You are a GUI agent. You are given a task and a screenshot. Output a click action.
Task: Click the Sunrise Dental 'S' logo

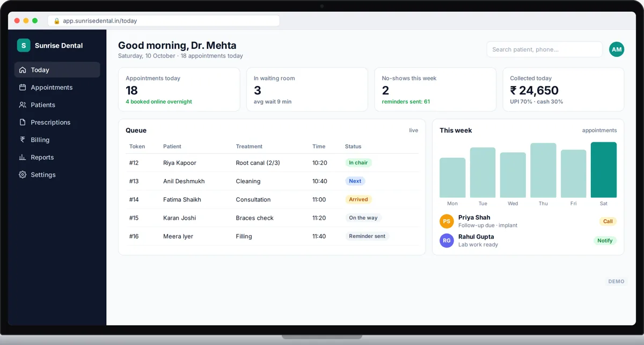24,46
